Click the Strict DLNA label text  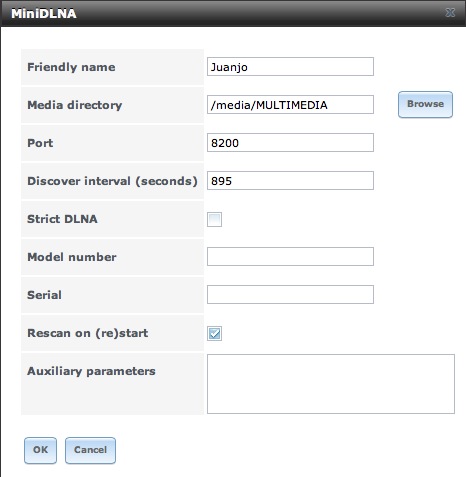[x=62, y=219]
